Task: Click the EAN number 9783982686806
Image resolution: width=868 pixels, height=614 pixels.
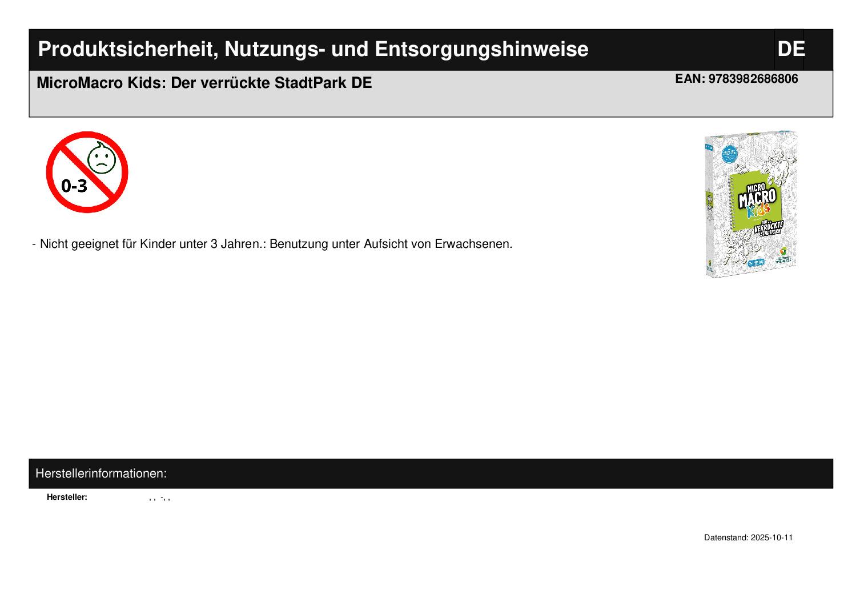Action: (736, 79)
